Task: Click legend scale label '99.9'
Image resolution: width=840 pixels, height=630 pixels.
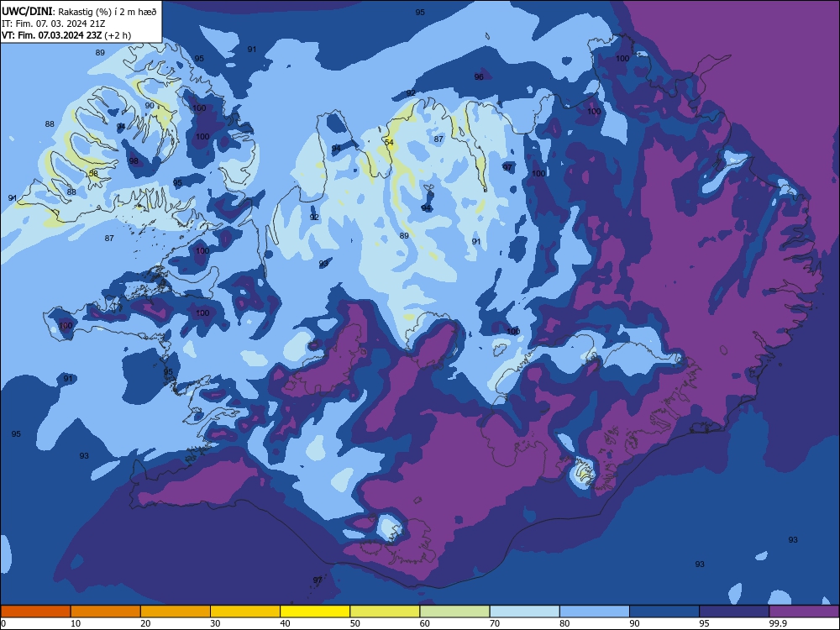Action: click(x=777, y=623)
